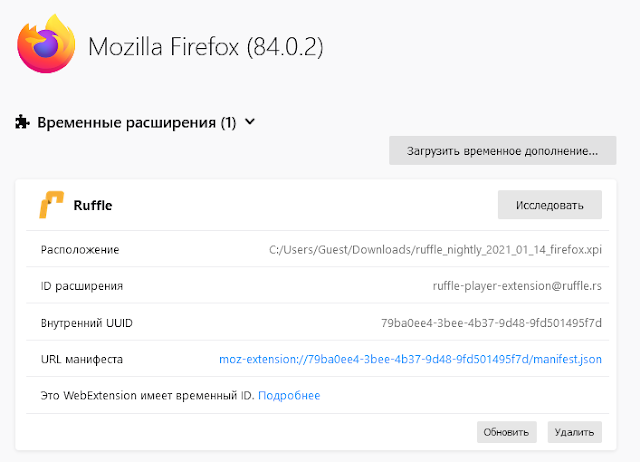Screen dimensions: 640x462
Task: Collapse the Временные расширения section chevron
Action: pos(250,123)
